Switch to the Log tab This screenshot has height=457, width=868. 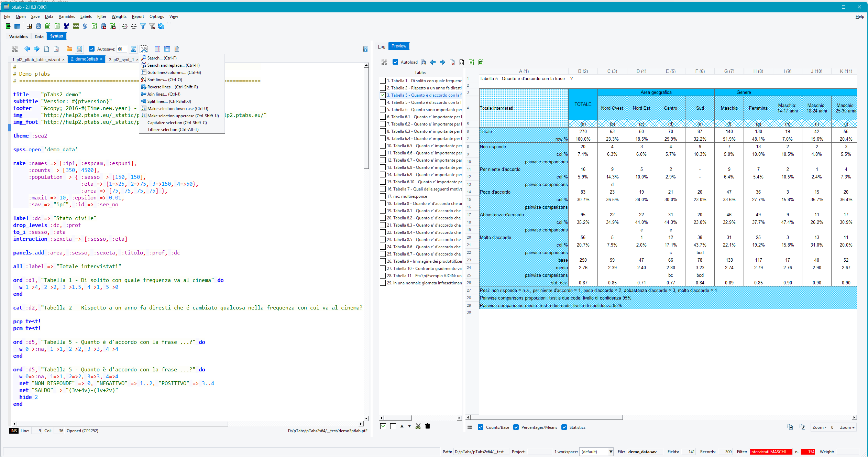point(382,46)
